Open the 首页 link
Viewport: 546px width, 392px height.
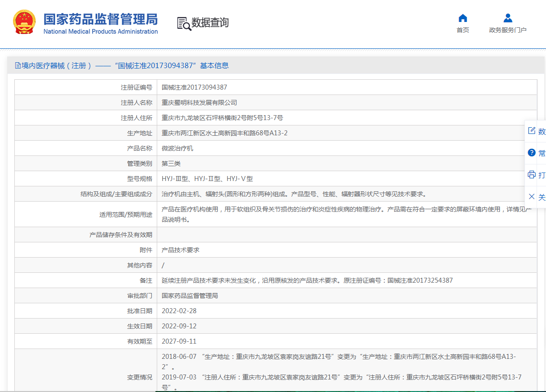coord(463,30)
